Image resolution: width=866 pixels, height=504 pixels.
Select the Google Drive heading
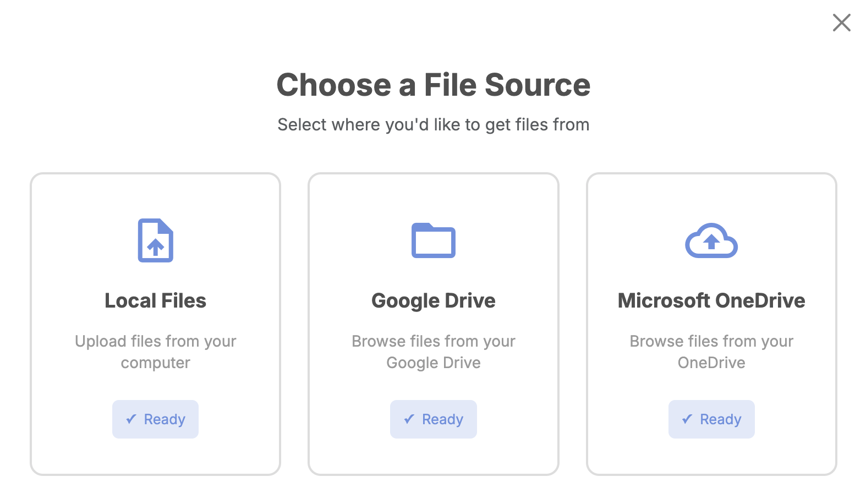pyautogui.click(x=434, y=301)
